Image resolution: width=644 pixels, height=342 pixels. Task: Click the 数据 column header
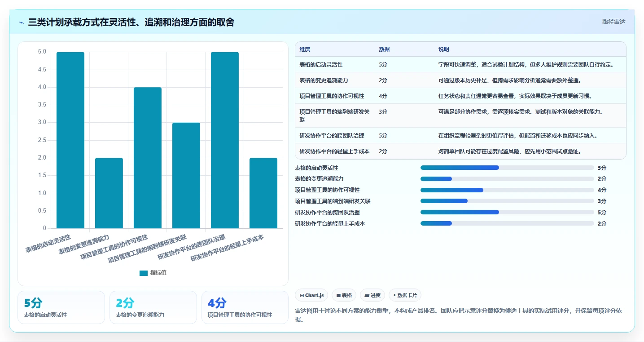(384, 49)
